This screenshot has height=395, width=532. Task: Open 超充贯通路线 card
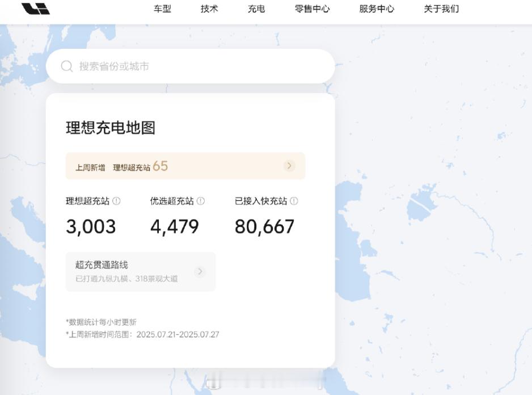point(141,272)
